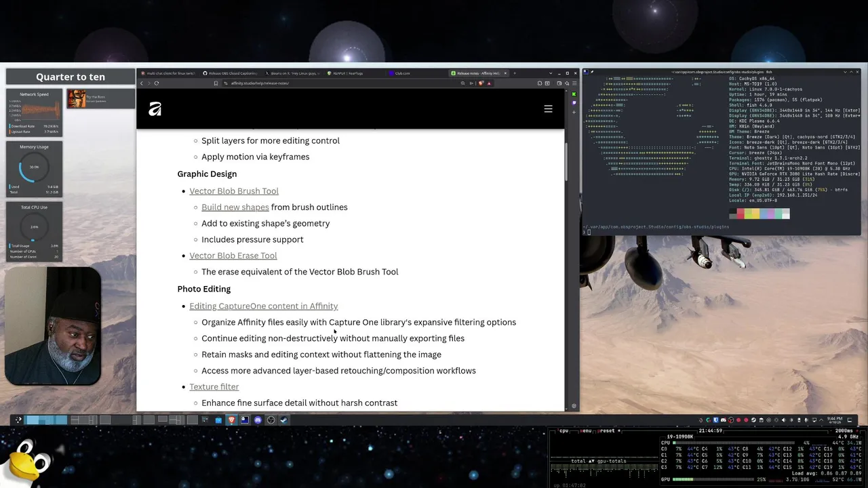Click the Steam tray icon

[753, 420]
